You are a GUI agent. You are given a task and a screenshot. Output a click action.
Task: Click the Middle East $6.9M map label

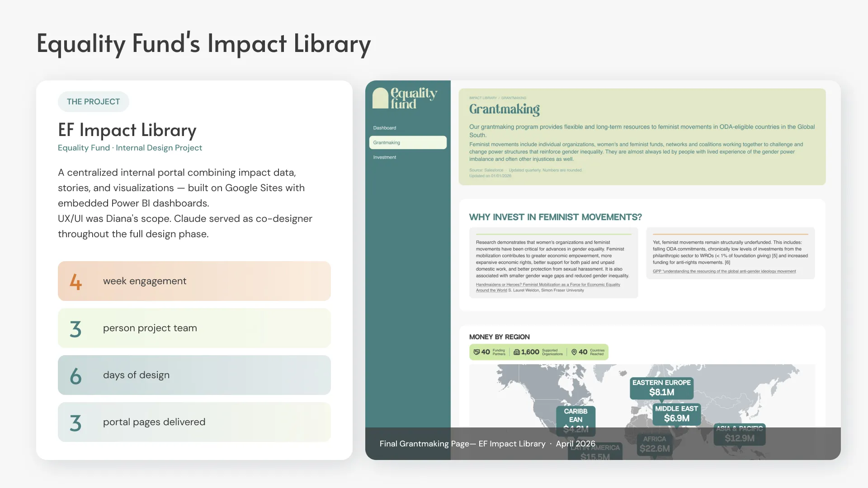(x=676, y=414)
